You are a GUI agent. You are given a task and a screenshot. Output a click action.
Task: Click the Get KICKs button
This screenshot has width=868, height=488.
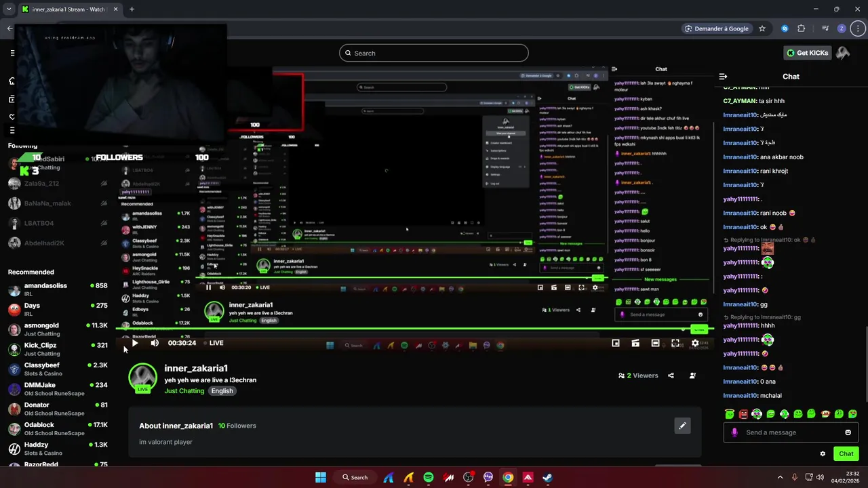coord(807,53)
